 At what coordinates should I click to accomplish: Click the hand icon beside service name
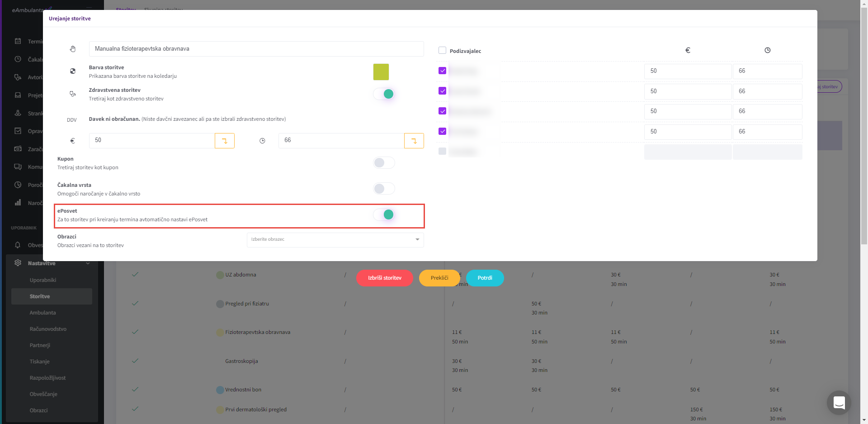73,49
